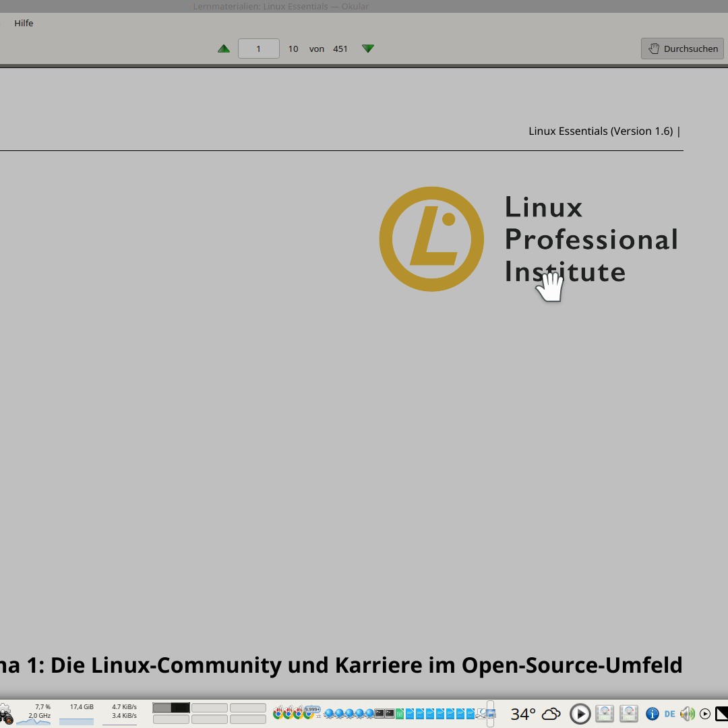This screenshot has width=728, height=728.
Task: Open the binoculars search icon in panel
Action: coord(5,714)
